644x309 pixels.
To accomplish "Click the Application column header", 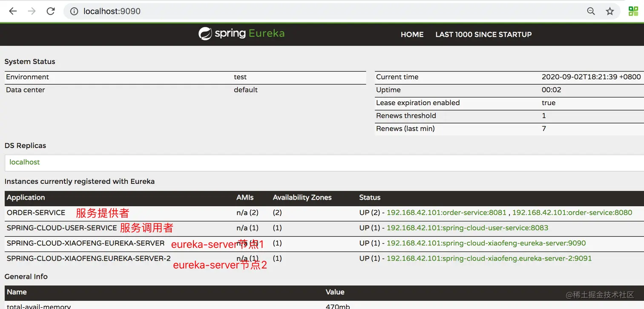I will tap(26, 197).
